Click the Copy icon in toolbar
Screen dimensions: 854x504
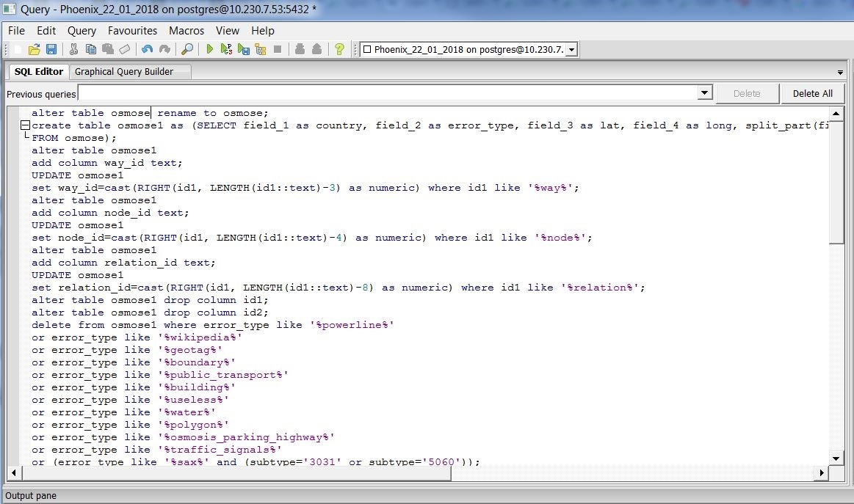pos(91,49)
